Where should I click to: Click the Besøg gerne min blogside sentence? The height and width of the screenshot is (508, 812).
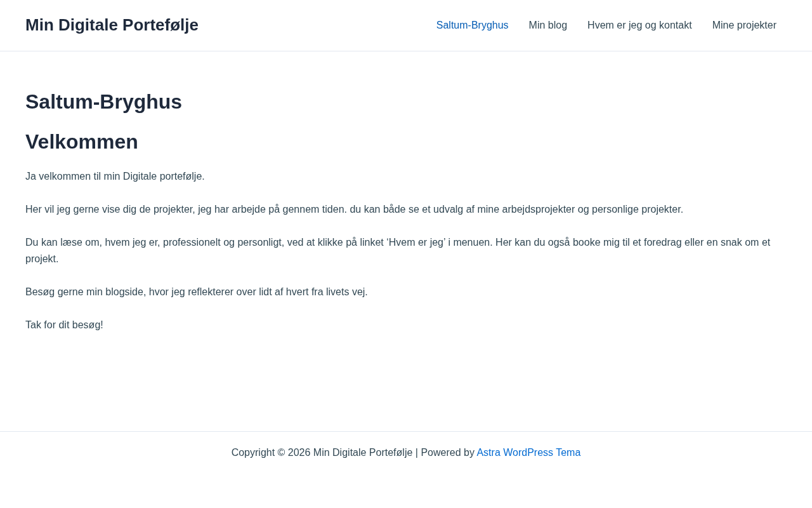click(197, 292)
